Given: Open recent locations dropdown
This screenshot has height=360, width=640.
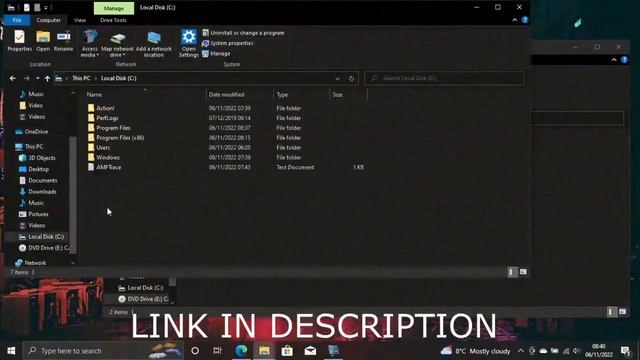Looking at the screenshot, I should [x=38, y=78].
